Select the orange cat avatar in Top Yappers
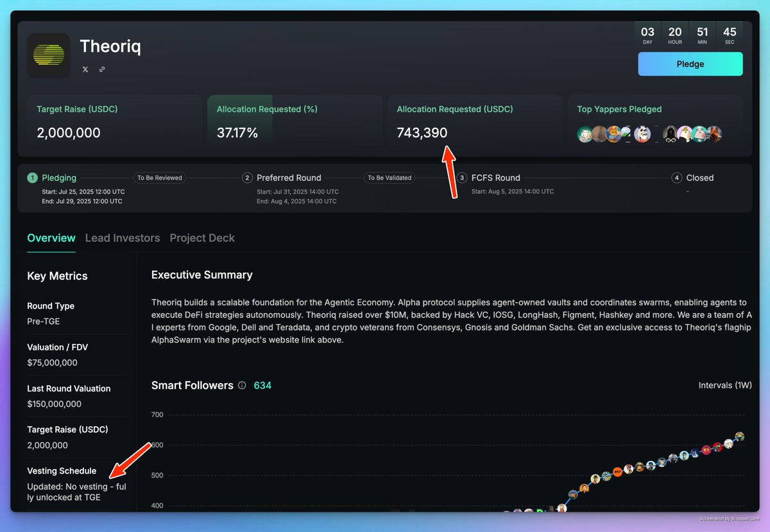 [x=613, y=134]
